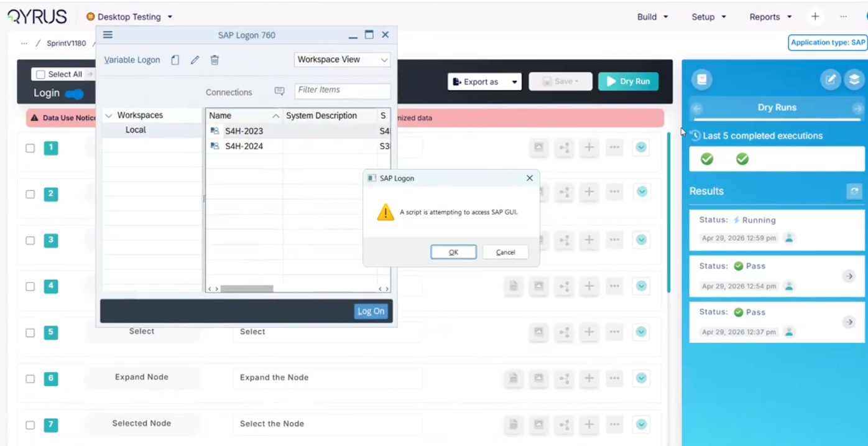The height and width of the screenshot is (446, 868).
Task: Check the Select All checkbox
Action: [40, 75]
